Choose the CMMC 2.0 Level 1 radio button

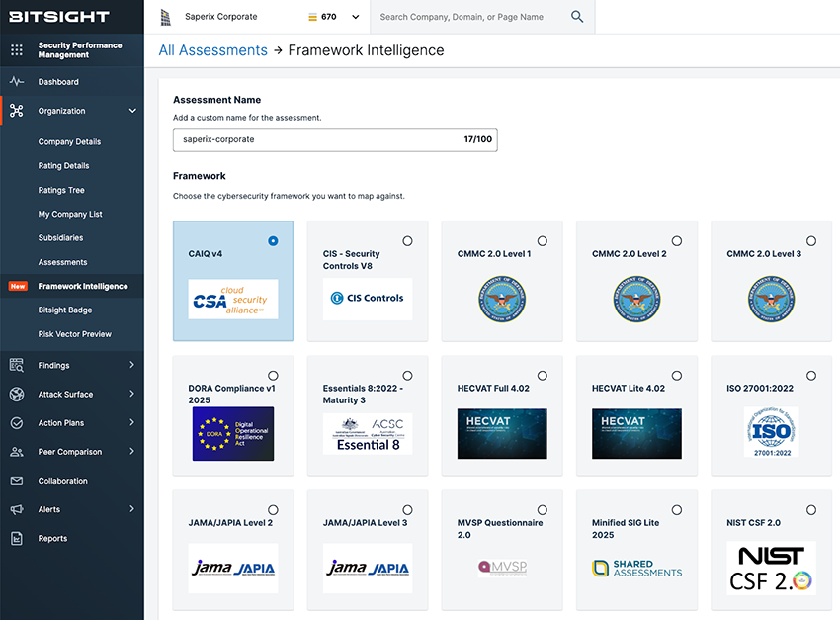coord(542,240)
